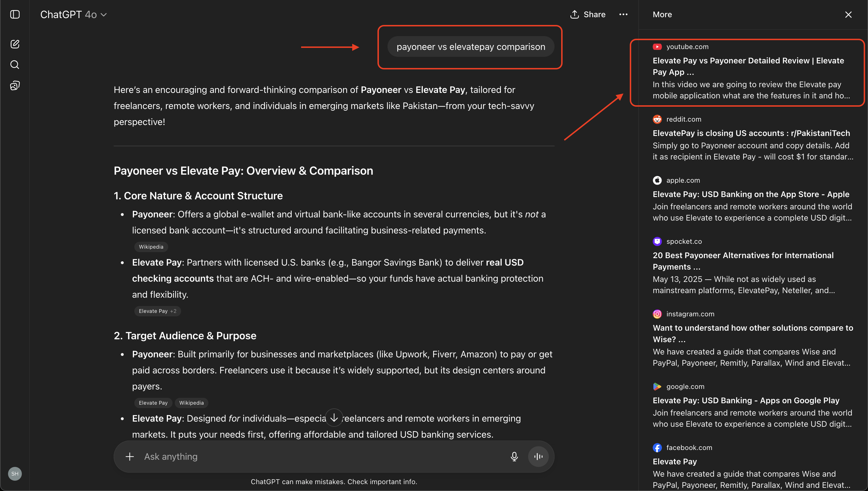The image size is (868, 491).
Task: Click the microphone icon for dictation
Action: point(514,456)
